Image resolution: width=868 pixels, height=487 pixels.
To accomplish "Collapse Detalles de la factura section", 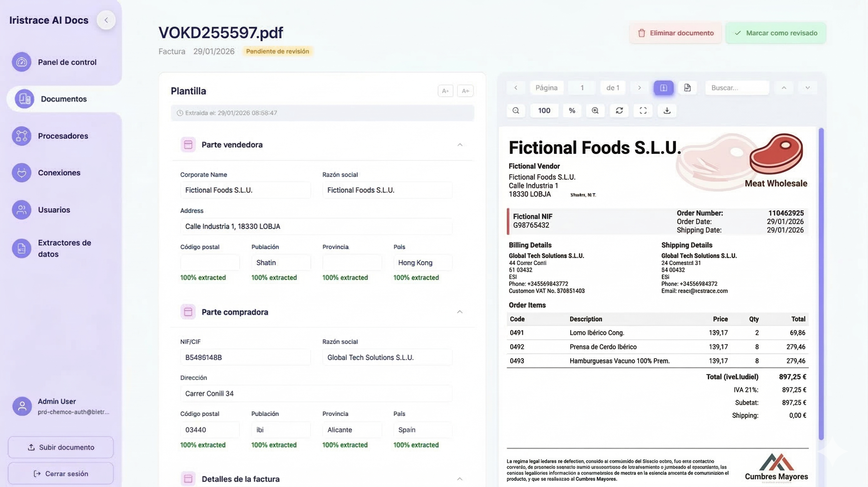I will tap(460, 479).
